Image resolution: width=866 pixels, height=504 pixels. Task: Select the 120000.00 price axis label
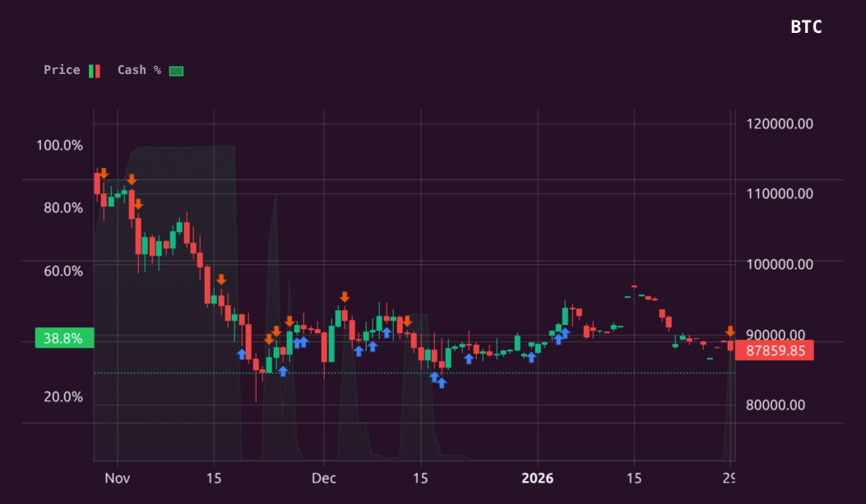779,124
